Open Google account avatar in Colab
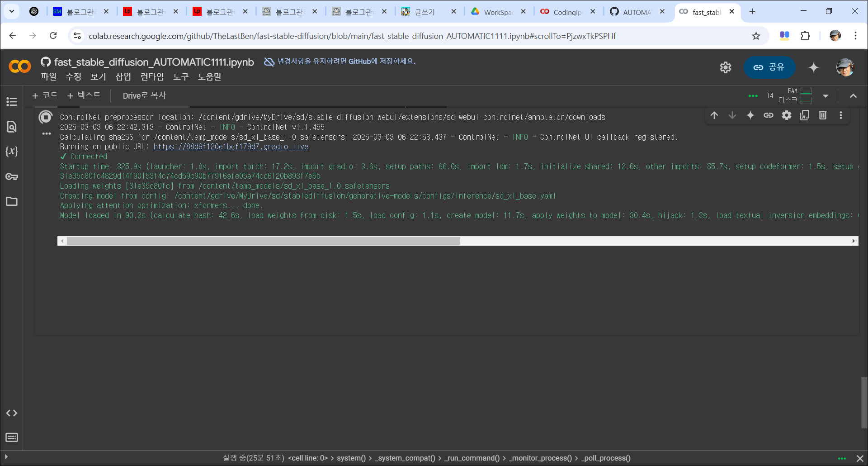This screenshot has width=868, height=466. tap(844, 67)
